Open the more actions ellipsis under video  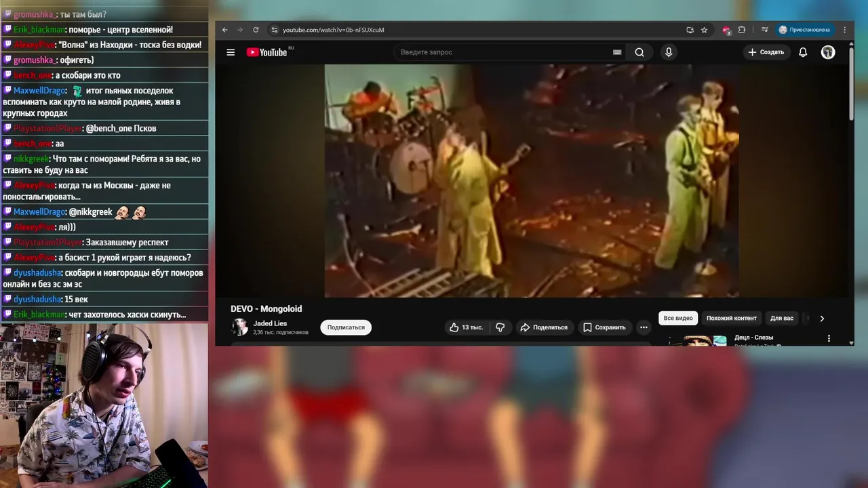tap(644, 327)
